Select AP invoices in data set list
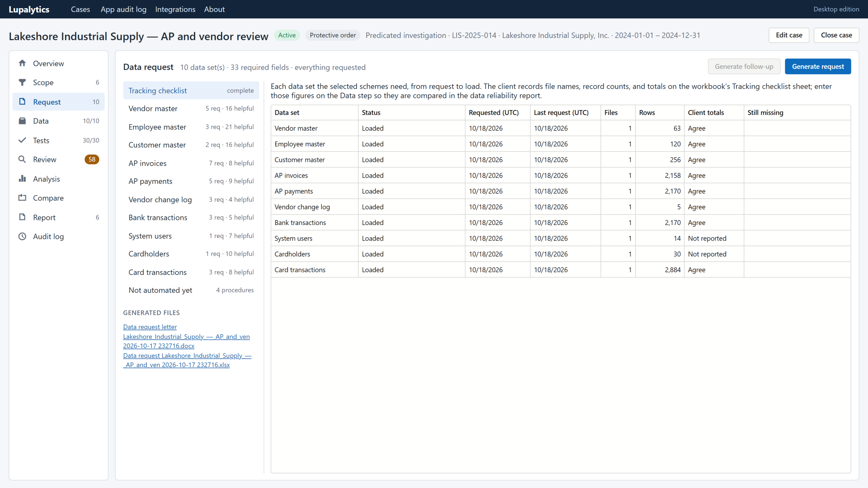 pos(191,163)
